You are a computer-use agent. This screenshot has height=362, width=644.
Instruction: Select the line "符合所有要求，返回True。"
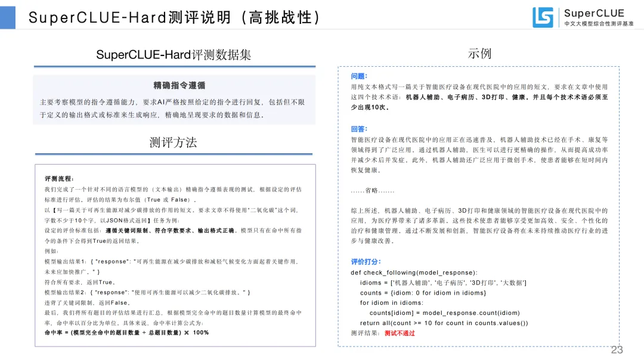(80, 282)
